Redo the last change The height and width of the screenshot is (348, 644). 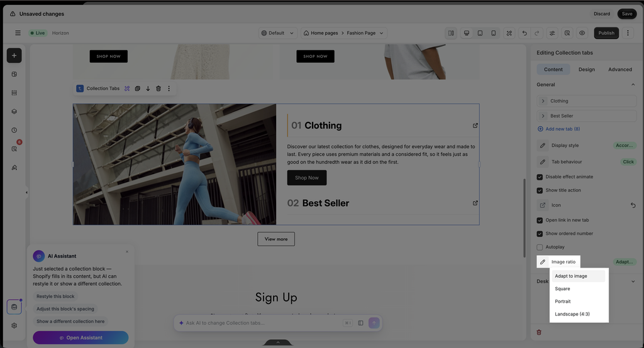click(x=537, y=33)
